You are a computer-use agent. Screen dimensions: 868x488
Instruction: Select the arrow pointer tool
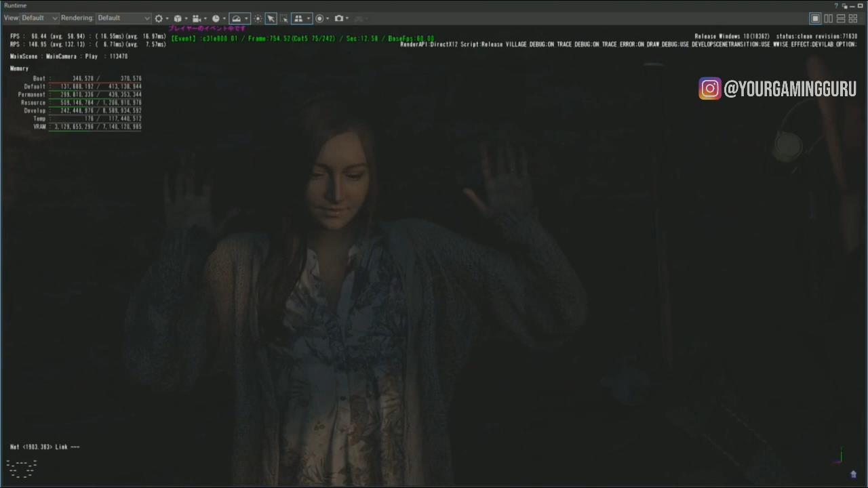pyautogui.click(x=271, y=18)
